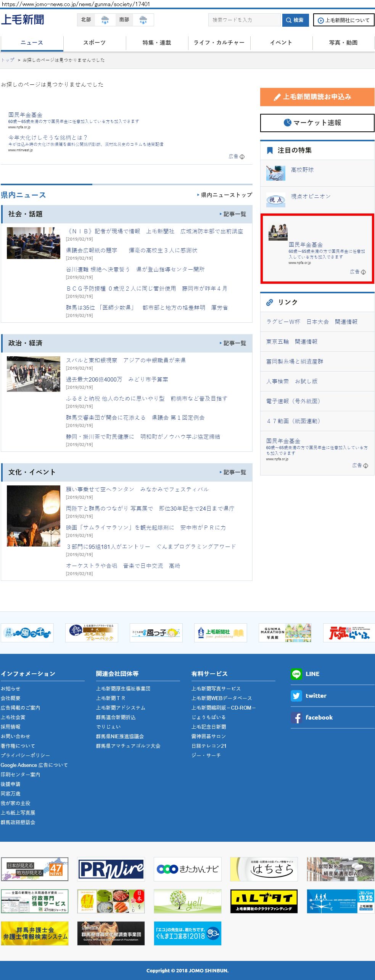Open the 富岡製糸場と絹産業遺産群Web banner
The height and width of the screenshot is (980, 375).
pyautogui.click(x=340, y=869)
